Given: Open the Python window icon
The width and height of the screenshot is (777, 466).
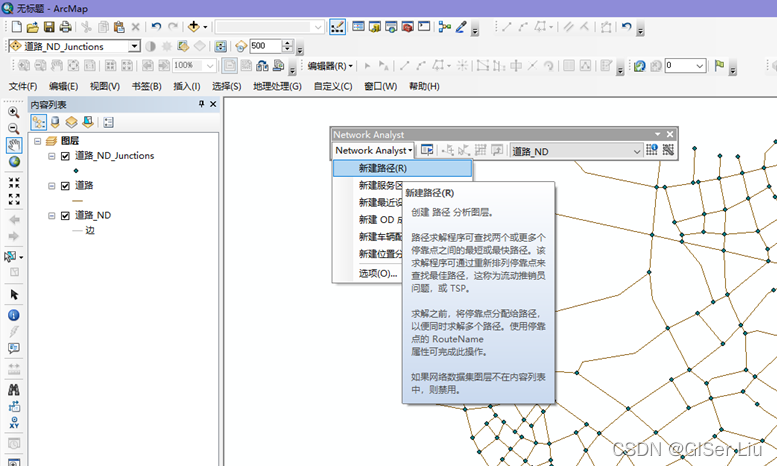Looking at the screenshot, I should pyautogui.click(x=424, y=27).
